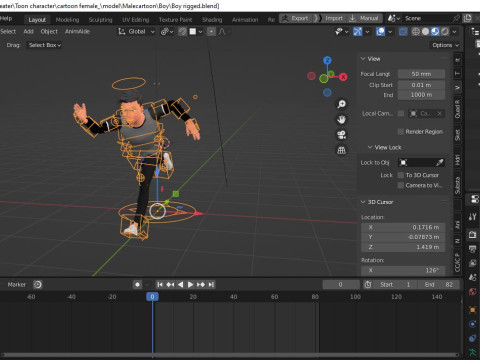The height and width of the screenshot is (360, 480).
Task: Click the blue Z axis on navigation gizmo
Action: (x=327, y=60)
